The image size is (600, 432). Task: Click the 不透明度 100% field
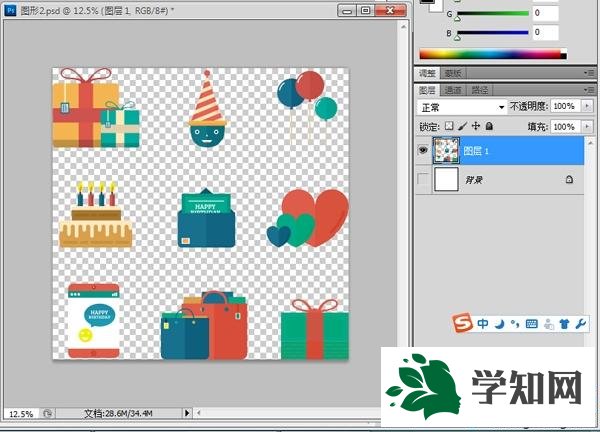[x=566, y=106]
